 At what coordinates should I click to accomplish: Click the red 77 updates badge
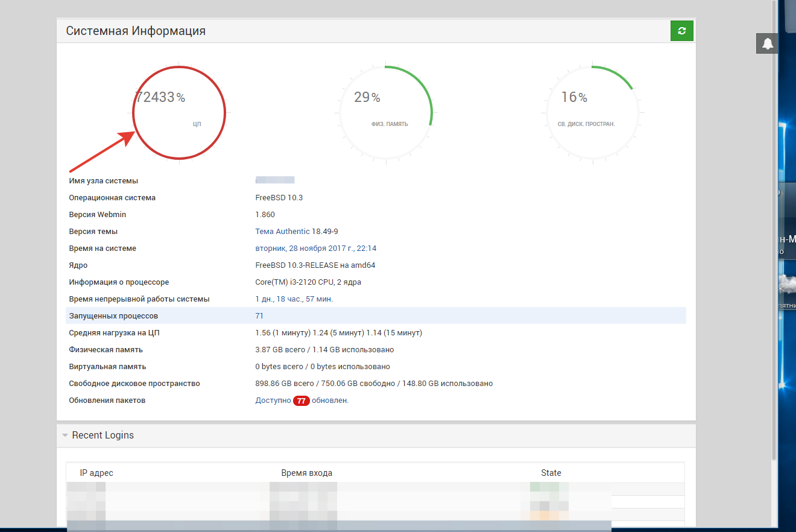click(301, 401)
